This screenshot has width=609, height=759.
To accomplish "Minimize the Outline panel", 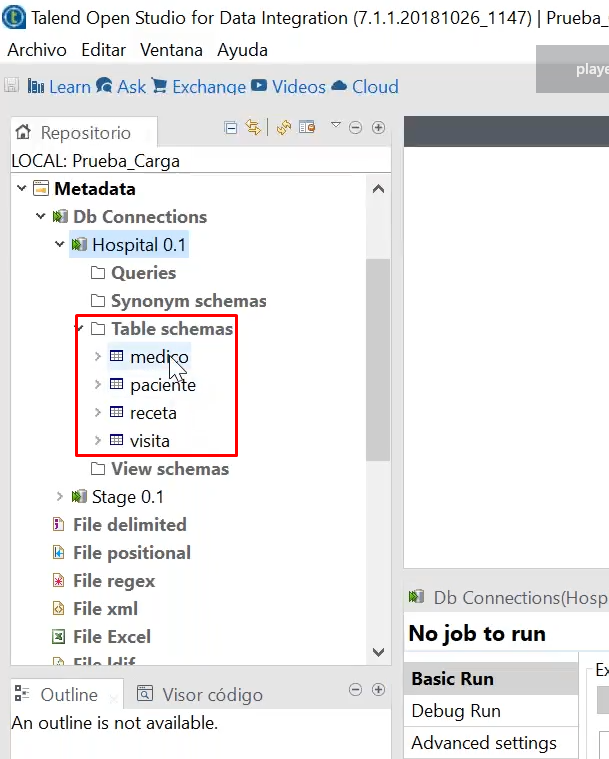I will 355,689.
